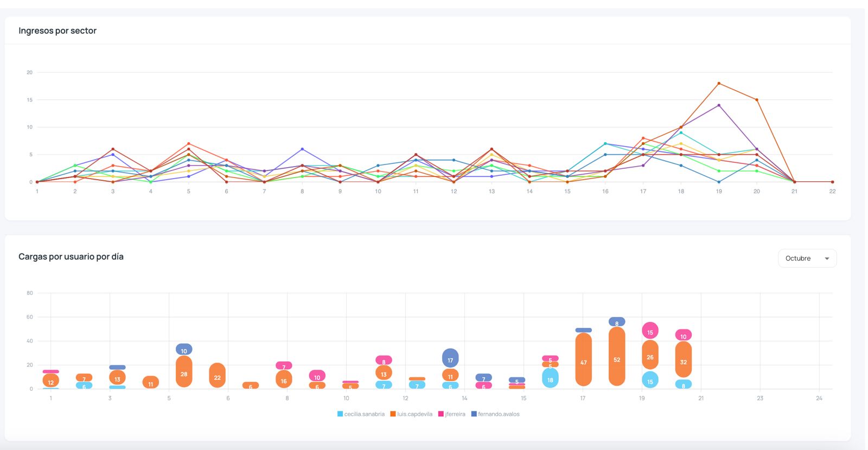
Task: Click the orange bar segment labeled 26
Action: (x=650, y=355)
